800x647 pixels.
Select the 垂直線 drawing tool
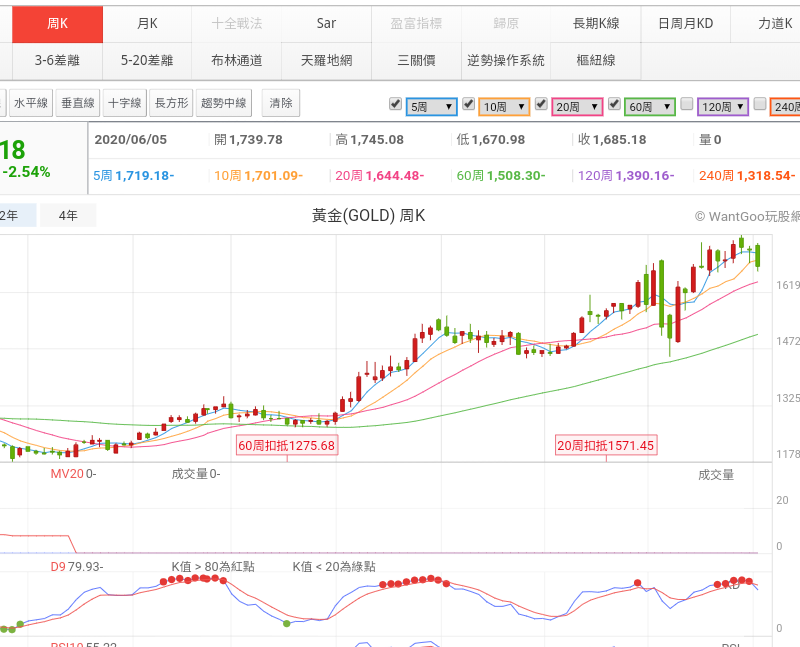[x=77, y=103]
